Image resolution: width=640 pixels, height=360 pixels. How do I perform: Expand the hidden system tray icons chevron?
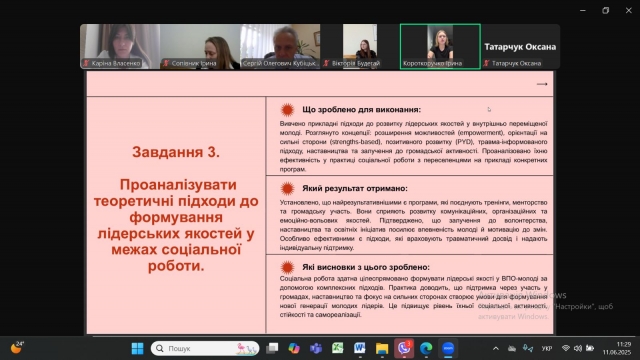[x=496, y=349]
